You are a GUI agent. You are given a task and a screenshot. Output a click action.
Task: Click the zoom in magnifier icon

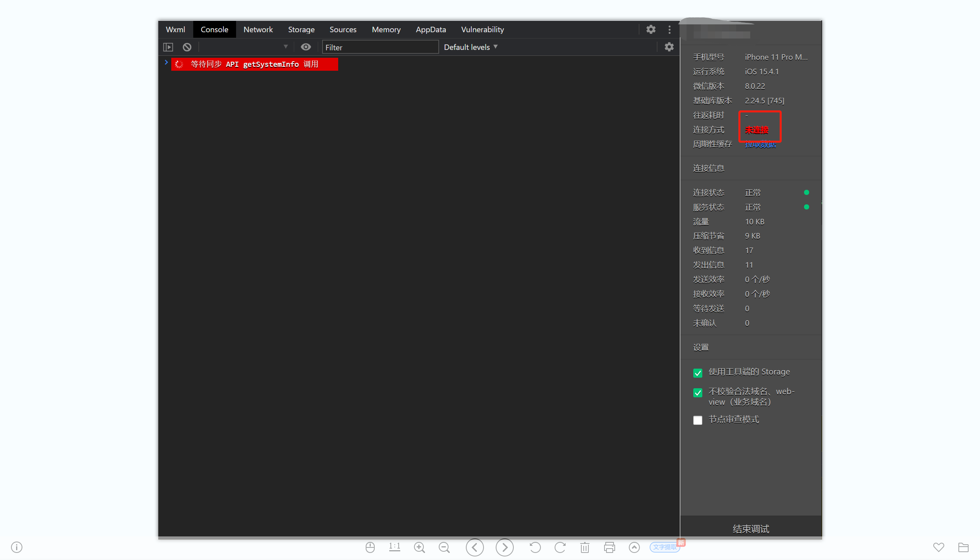(419, 547)
